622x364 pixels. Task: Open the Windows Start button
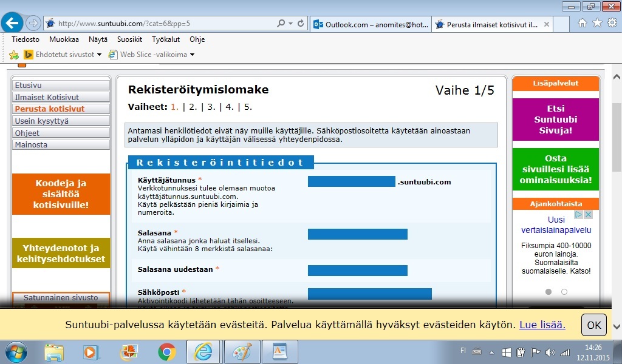16,352
